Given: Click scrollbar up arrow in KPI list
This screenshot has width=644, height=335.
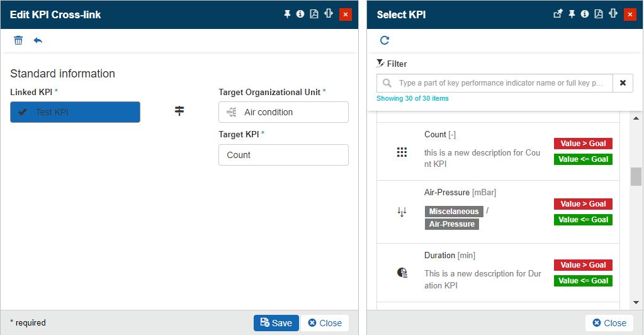Looking at the screenshot, I should (x=636, y=118).
